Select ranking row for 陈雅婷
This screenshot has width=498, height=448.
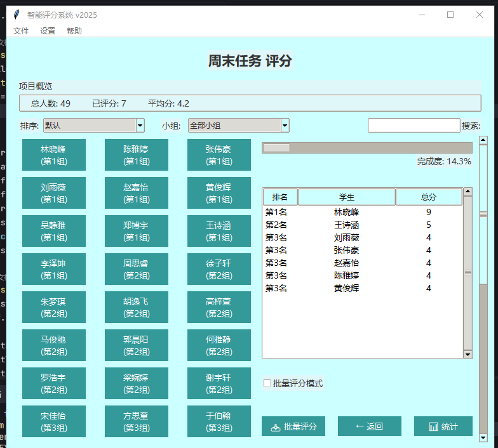[363, 275]
